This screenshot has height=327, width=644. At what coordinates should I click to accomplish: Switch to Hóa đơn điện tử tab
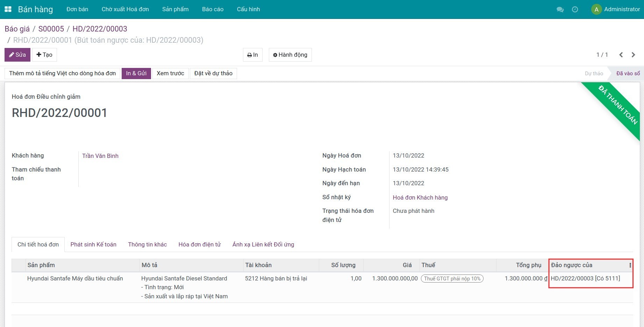tap(199, 244)
